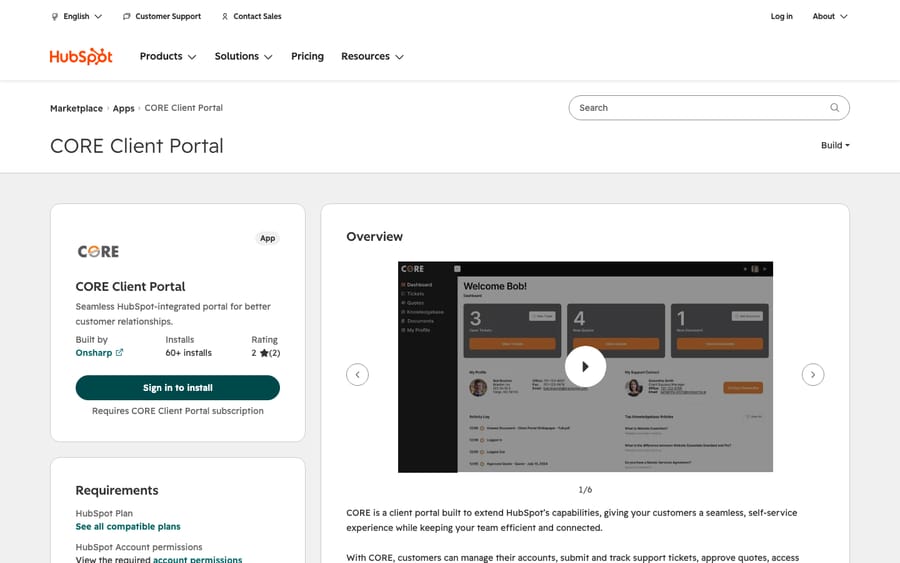
Task: Click the HubSpot logo
Action: 81,56
